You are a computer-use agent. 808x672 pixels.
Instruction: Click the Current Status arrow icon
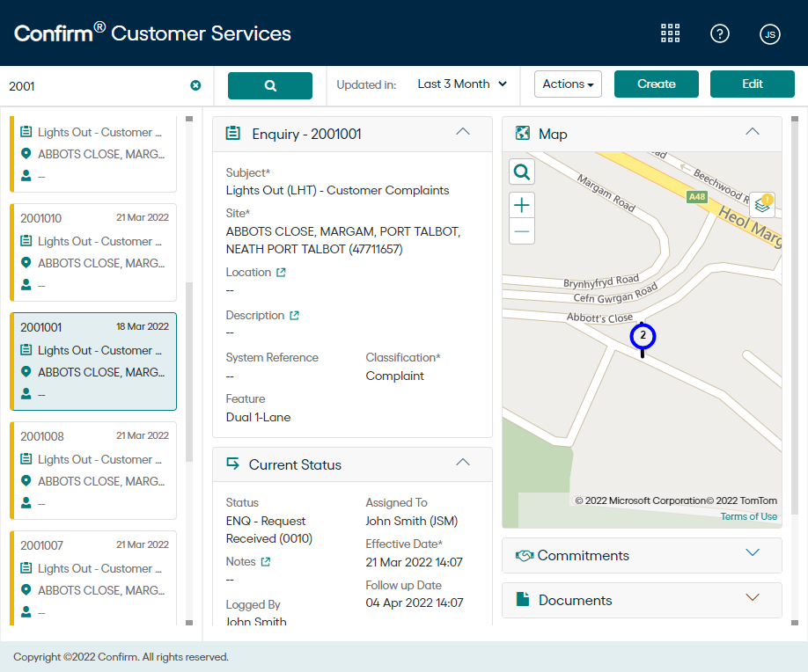pyautogui.click(x=233, y=464)
